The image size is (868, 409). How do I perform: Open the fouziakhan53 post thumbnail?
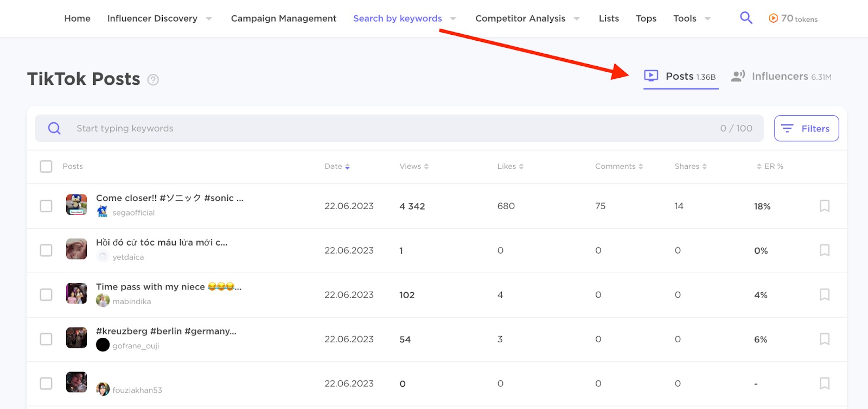76,382
